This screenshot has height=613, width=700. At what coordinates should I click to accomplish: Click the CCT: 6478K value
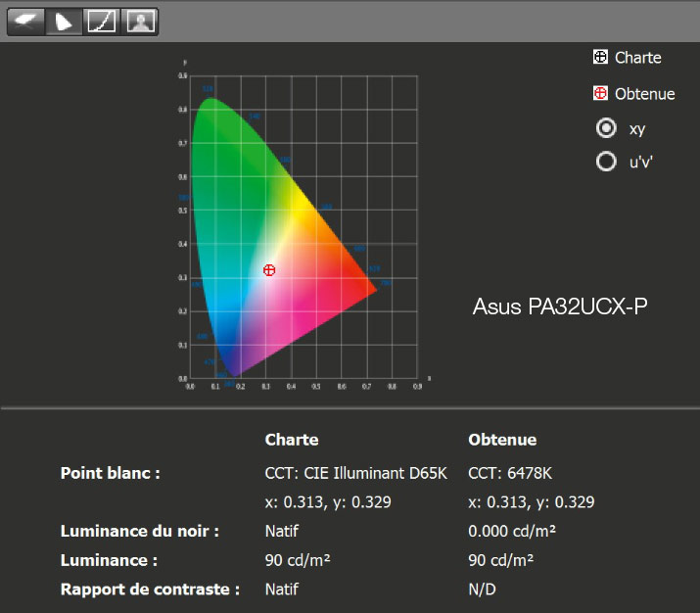[x=510, y=473]
